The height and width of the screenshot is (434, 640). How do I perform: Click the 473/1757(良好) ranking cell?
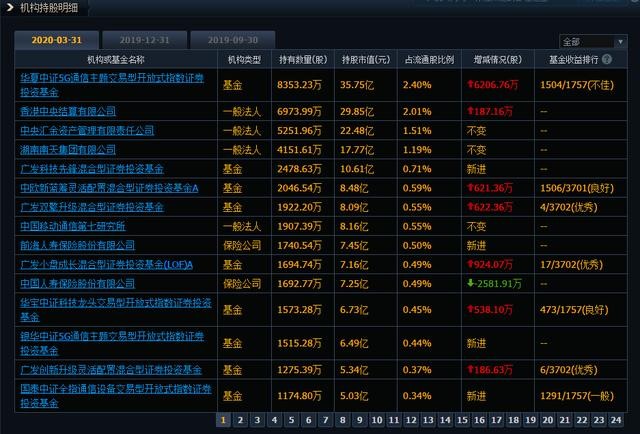pyautogui.click(x=574, y=309)
